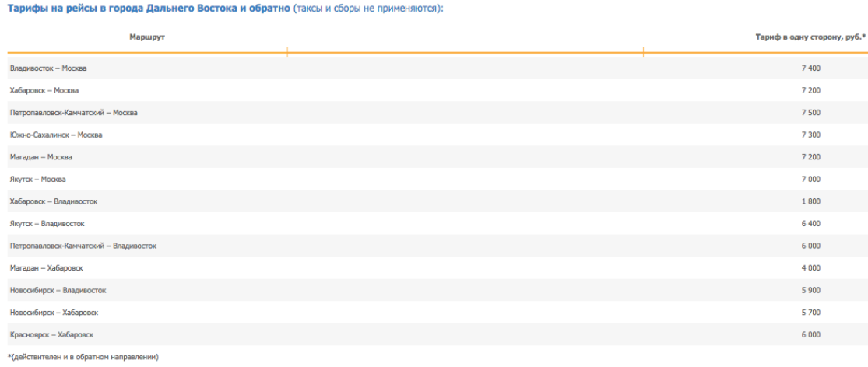Click the "Тариф в одну сторону, руб." column header
868x367 pixels.
coord(810,37)
